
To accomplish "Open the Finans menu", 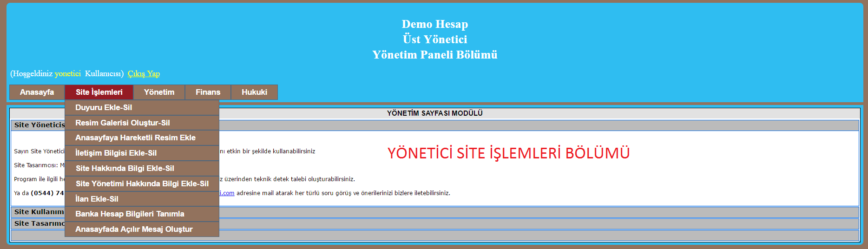I will click(208, 92).
